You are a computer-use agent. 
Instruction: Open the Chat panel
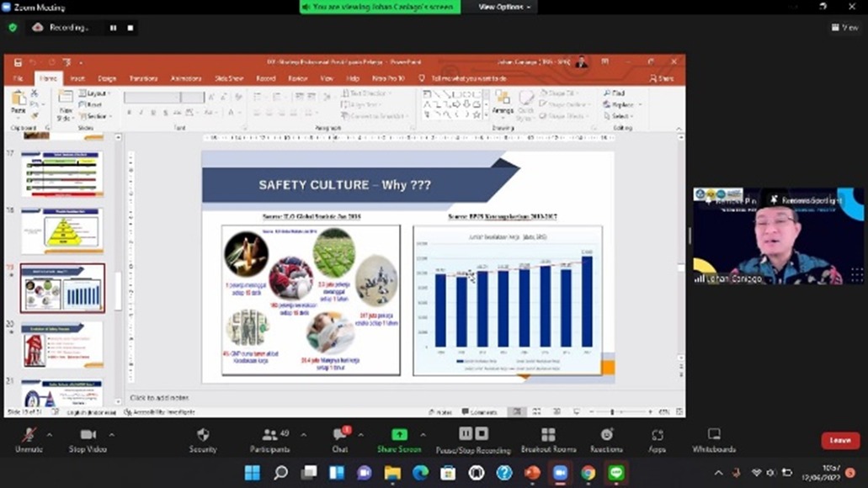click(339, 435)
